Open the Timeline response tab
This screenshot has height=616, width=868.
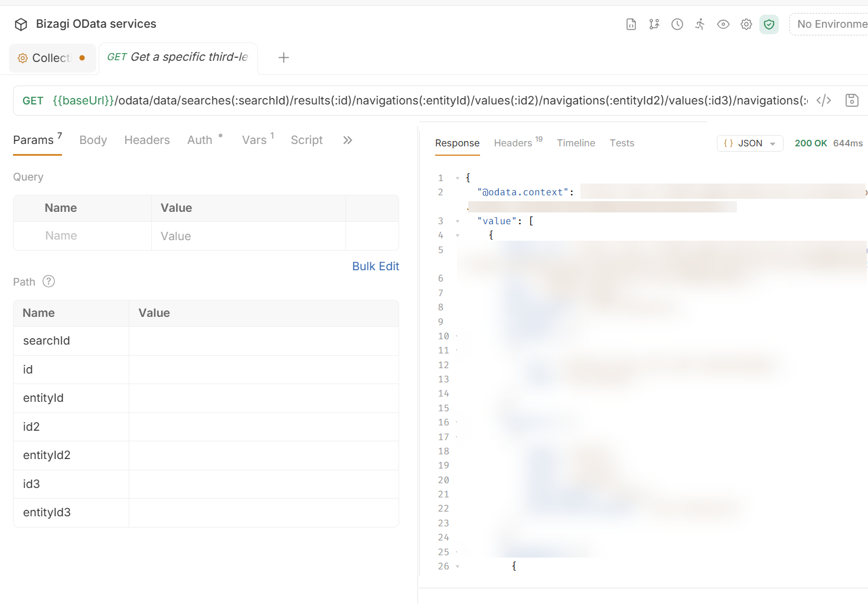pos(576,143)
